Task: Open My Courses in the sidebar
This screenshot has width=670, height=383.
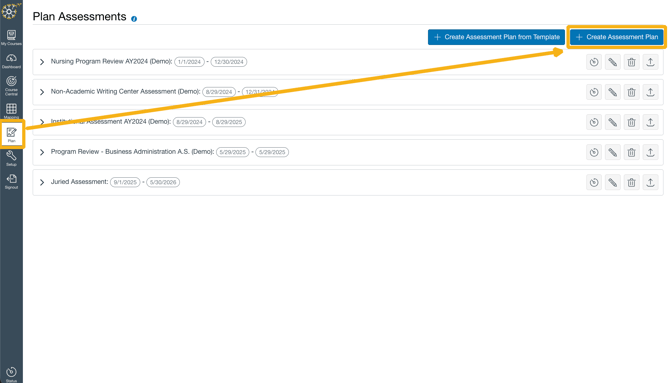Action: [11, 37]
